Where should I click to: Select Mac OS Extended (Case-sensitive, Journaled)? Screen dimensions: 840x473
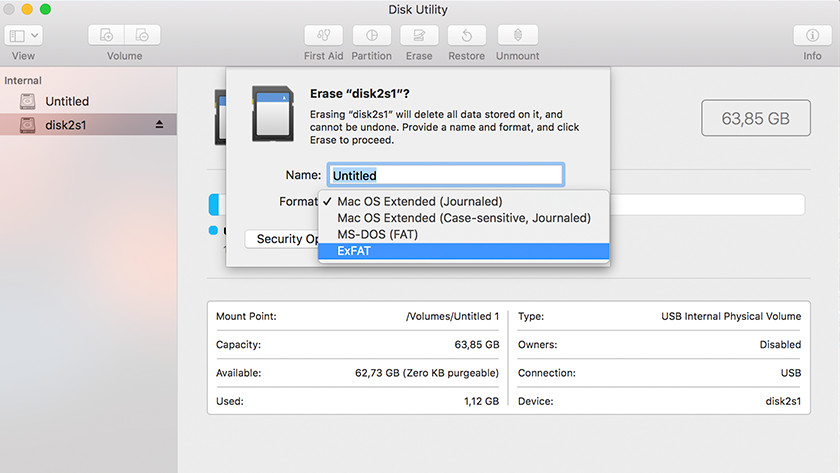tap(463, 217)
